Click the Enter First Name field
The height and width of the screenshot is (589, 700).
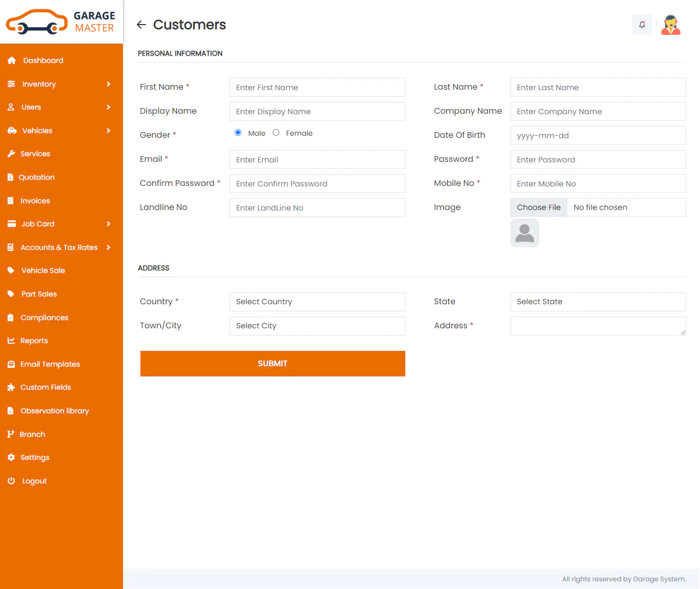point(317,88)
